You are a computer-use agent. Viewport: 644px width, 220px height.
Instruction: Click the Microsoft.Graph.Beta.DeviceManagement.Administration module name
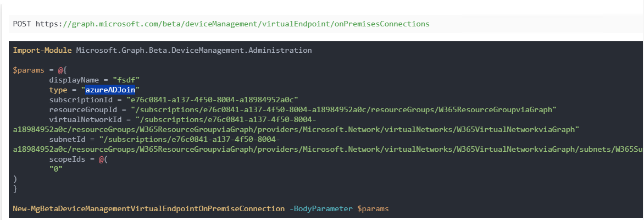(194, 51)
